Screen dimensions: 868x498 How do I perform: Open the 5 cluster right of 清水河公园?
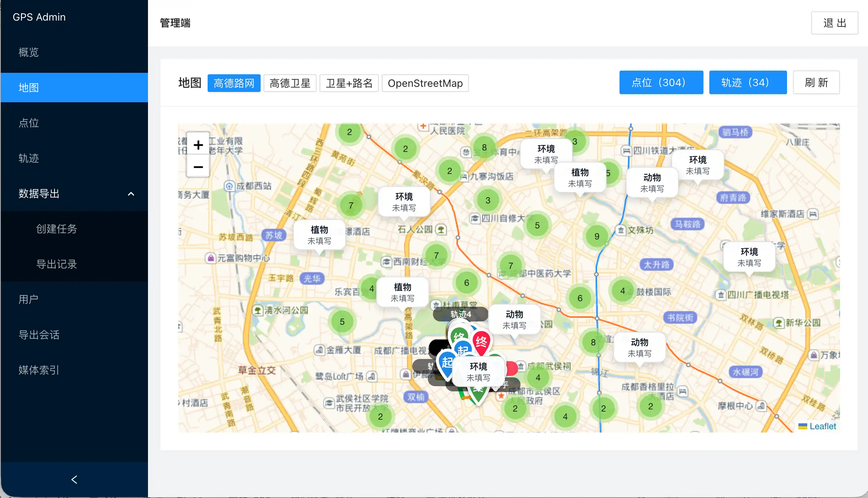(x=342, y=321)
